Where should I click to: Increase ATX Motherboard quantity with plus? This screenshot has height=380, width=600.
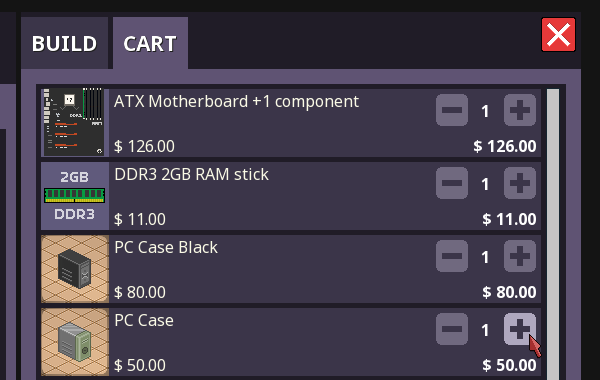[x=520, y=110]
